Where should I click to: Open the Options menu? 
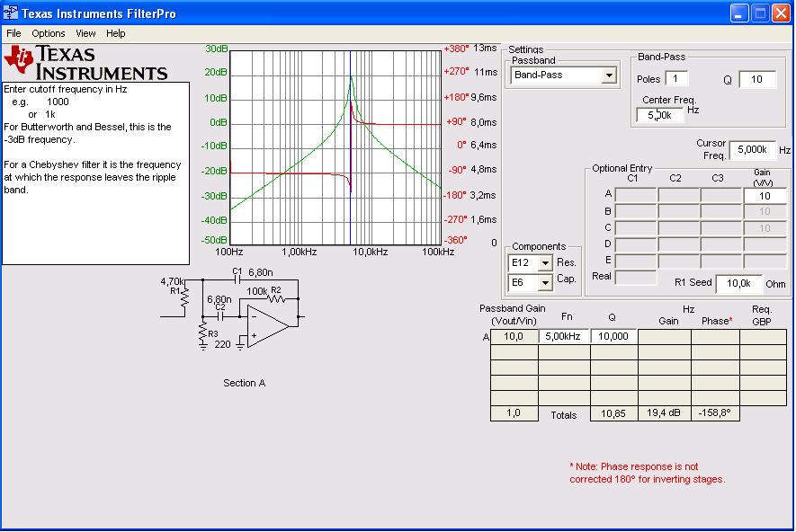coord(49,33)
